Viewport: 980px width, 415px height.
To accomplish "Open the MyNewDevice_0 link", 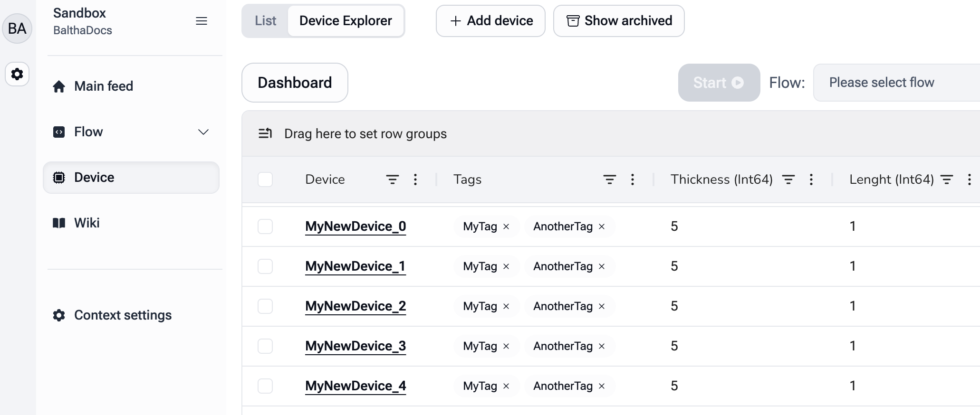I will point(355,226).
